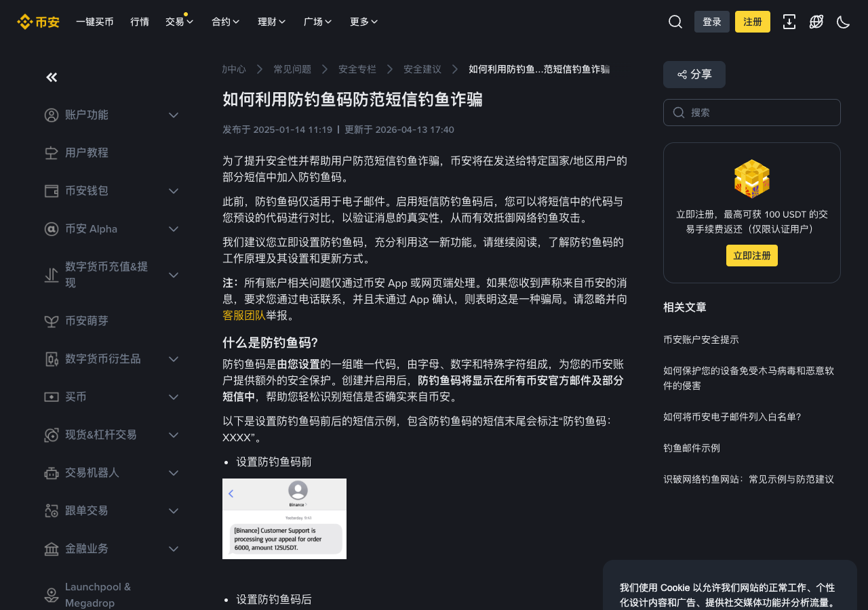Click the 用户教程 signpost icon
868x610 pixels.
click(52, 153)
